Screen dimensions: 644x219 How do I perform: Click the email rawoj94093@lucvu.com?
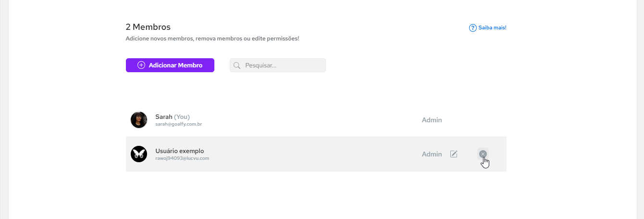pyautogui.click(x=182, y=158)
